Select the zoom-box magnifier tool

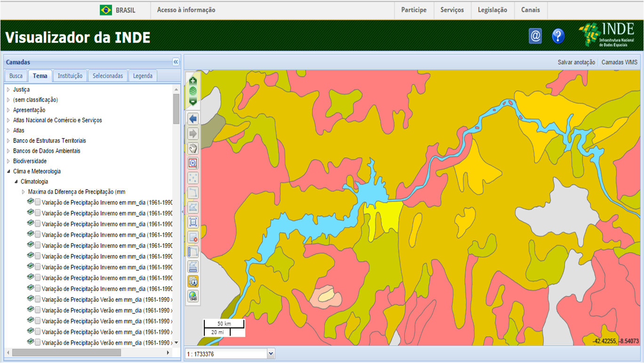click(x=193, y=164)
